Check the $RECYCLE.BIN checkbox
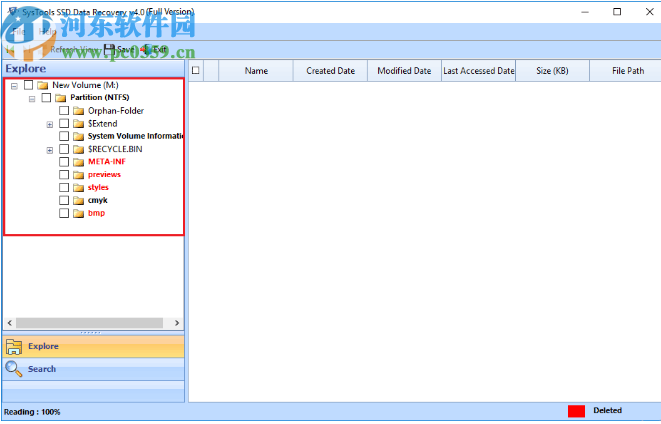The width and height of the screenshot is (661, 424). tap(64, 149)
